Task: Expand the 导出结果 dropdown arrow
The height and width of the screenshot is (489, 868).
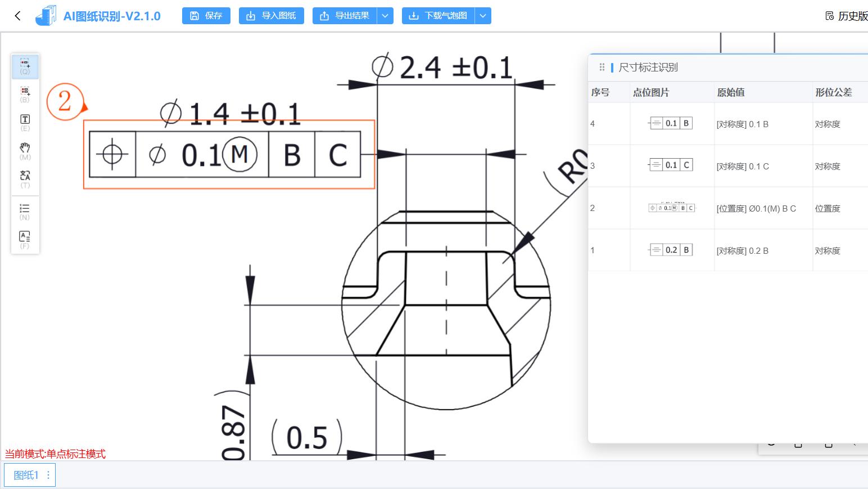Action: (x=385, y=16)
